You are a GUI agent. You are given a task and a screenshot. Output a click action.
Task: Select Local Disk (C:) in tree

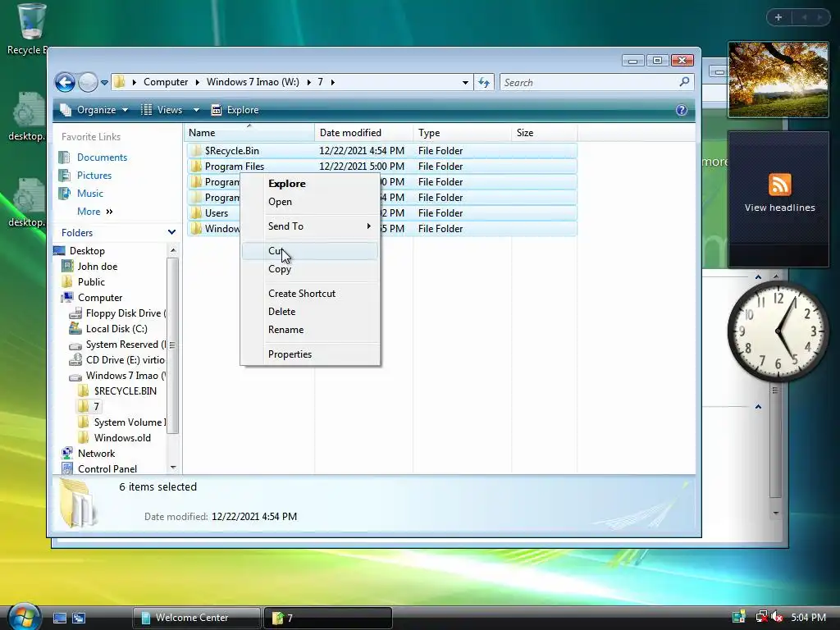[116, 329]
